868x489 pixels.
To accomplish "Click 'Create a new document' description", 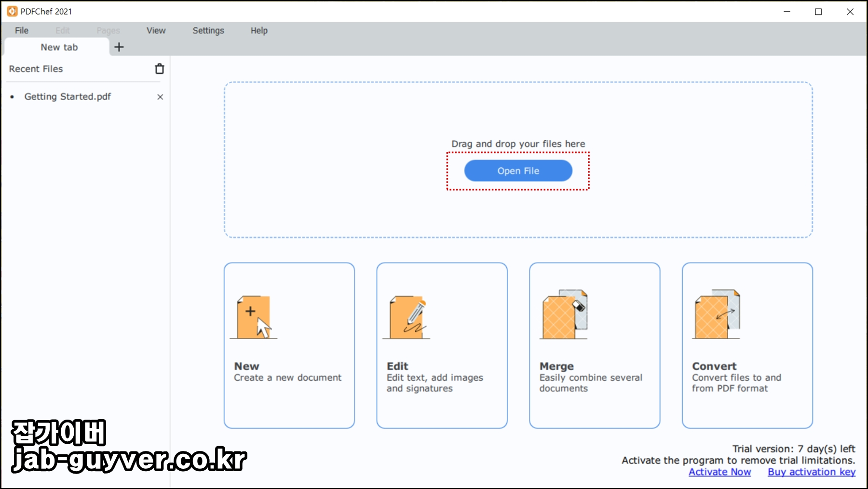I will point(287,378).
